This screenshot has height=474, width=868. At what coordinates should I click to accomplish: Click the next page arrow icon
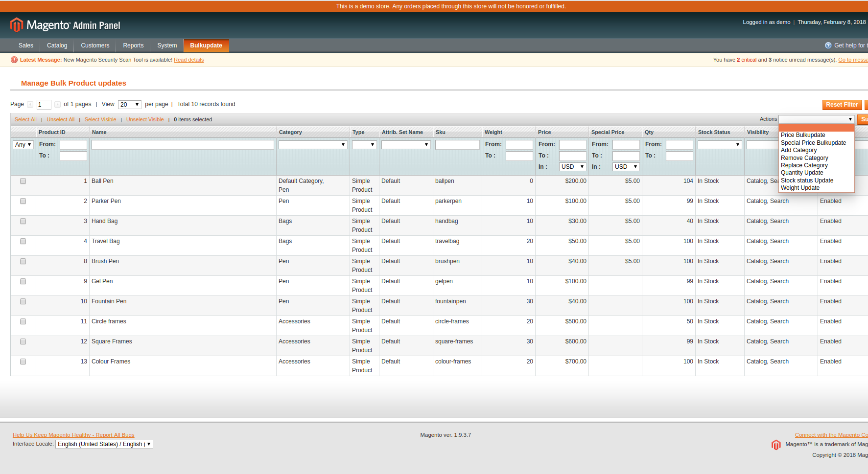coord(57,104)
